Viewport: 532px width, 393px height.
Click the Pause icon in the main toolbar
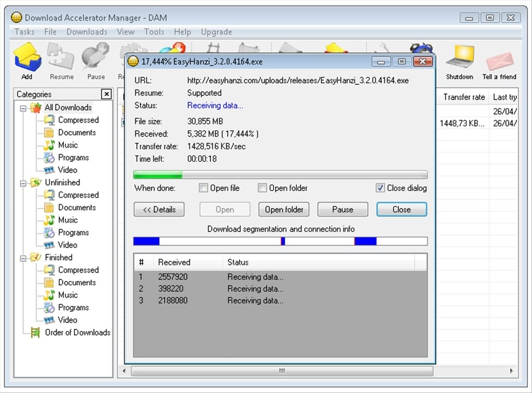pos(96,61)
